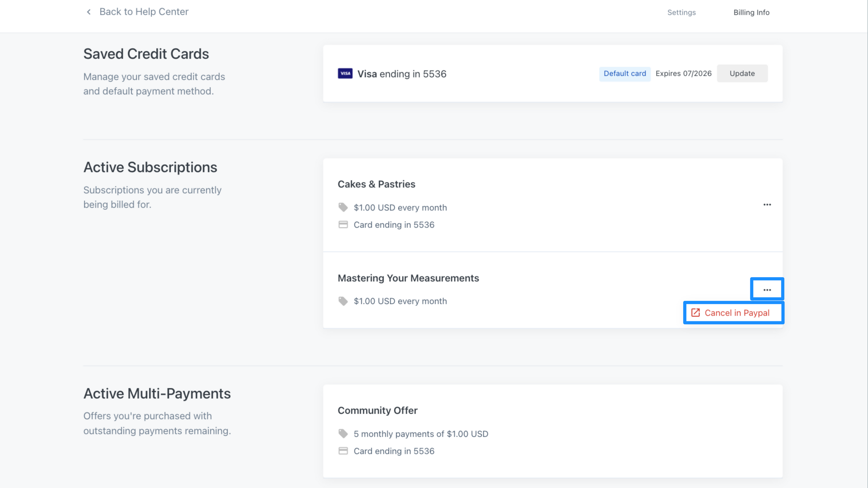Click the Default card badge
The height and width of the screenshot is (488, 868).
625,74
